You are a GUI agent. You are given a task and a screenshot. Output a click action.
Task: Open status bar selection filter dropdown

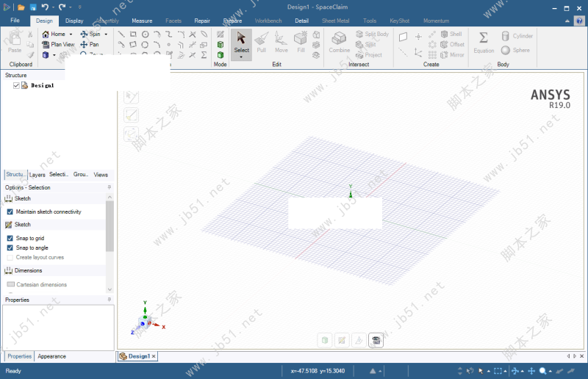(x=488, y=371)
